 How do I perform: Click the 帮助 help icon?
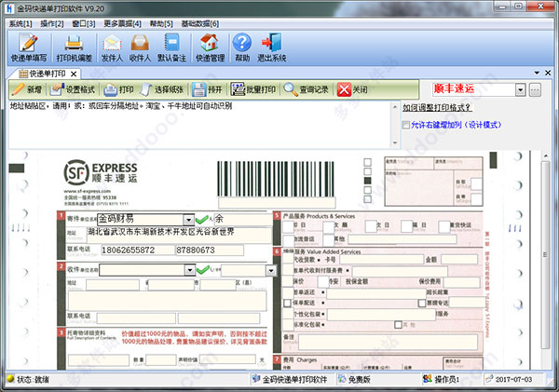(x=242, y=47)
